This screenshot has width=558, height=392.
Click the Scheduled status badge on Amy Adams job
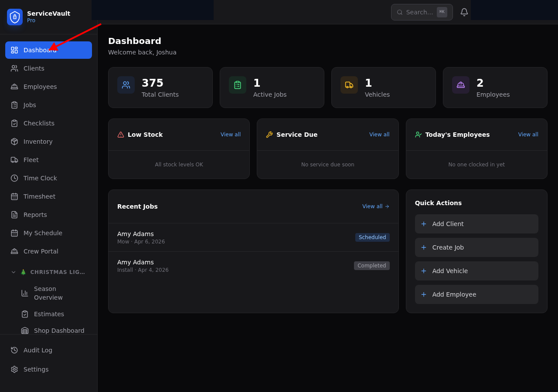tap(372, 237)
